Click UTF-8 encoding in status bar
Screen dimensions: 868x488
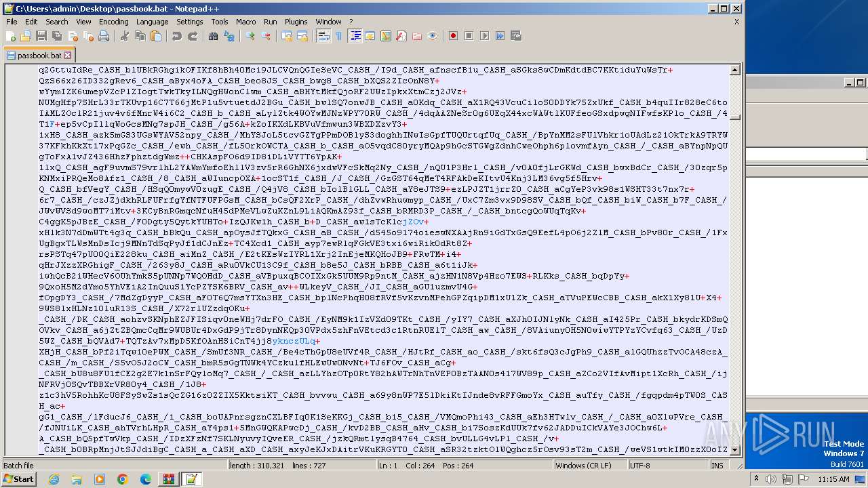(639, 466)
